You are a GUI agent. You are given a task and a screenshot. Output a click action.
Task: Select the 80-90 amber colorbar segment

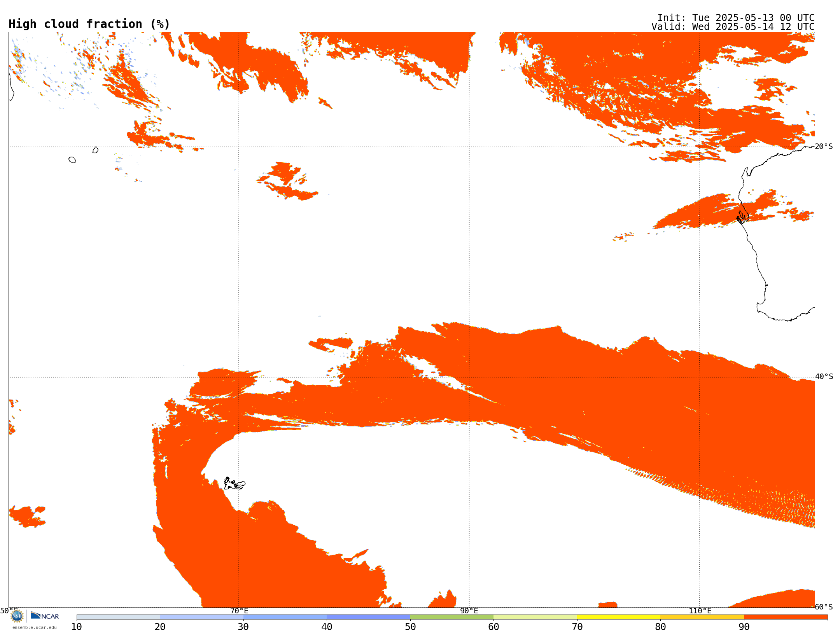tap(702, 617)
